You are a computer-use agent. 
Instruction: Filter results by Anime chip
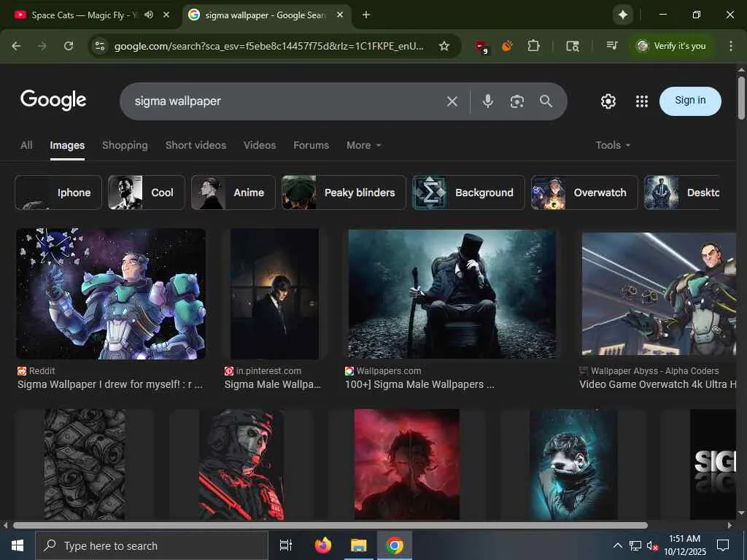[x=233, y=192]
